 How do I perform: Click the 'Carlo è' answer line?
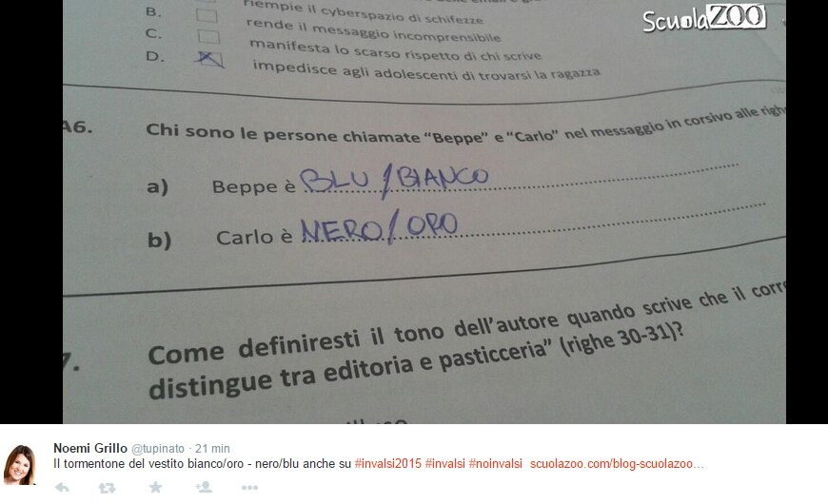(533, 224)
